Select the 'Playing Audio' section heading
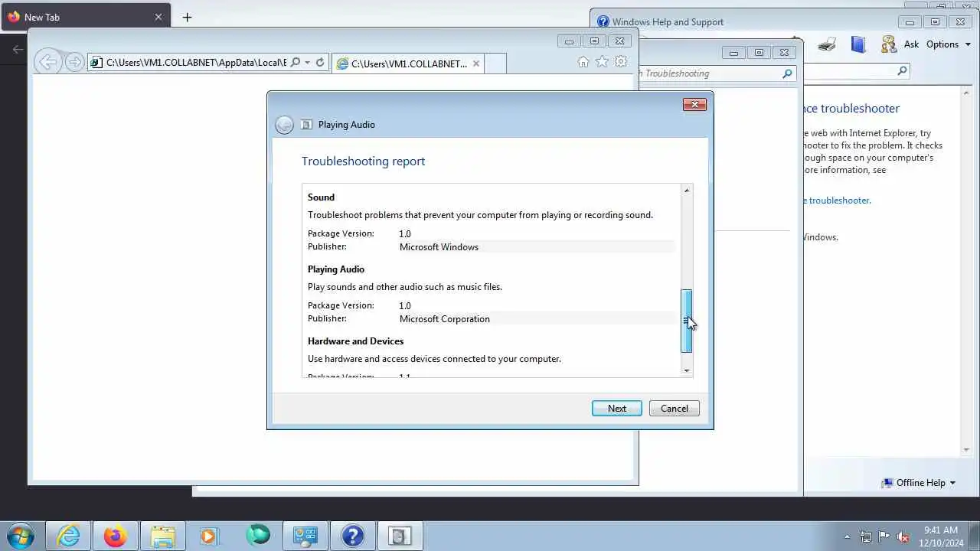The width and height of the screenshot is (980, 551). pyautogui.click(x=336, y=269)
